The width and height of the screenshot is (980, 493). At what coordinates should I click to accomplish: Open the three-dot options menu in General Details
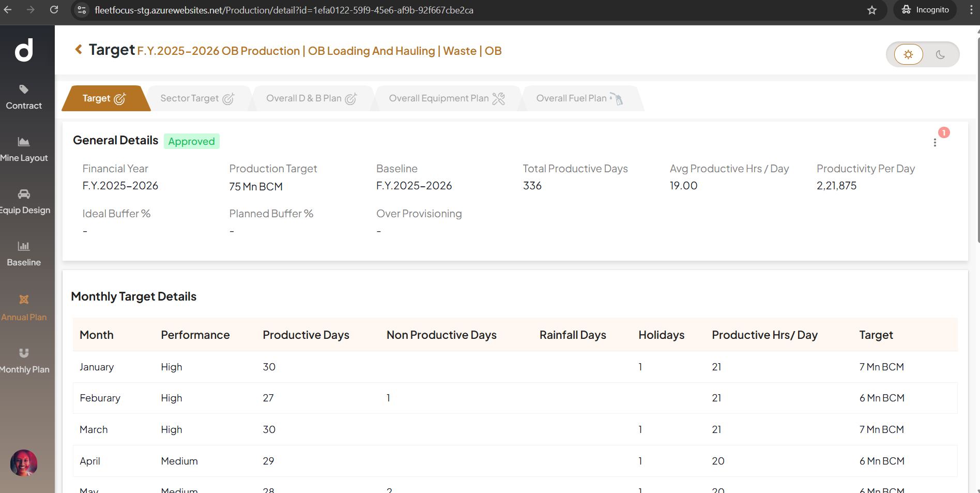click(935, 143)
